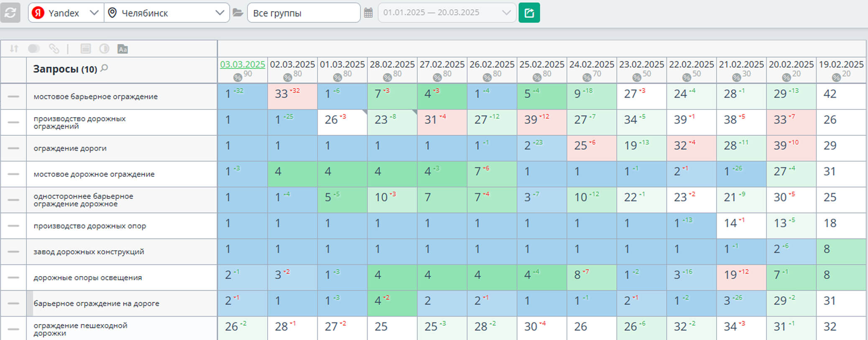Open the 03.03.2025 date link

pyautogui.click(x=243, y=64)
